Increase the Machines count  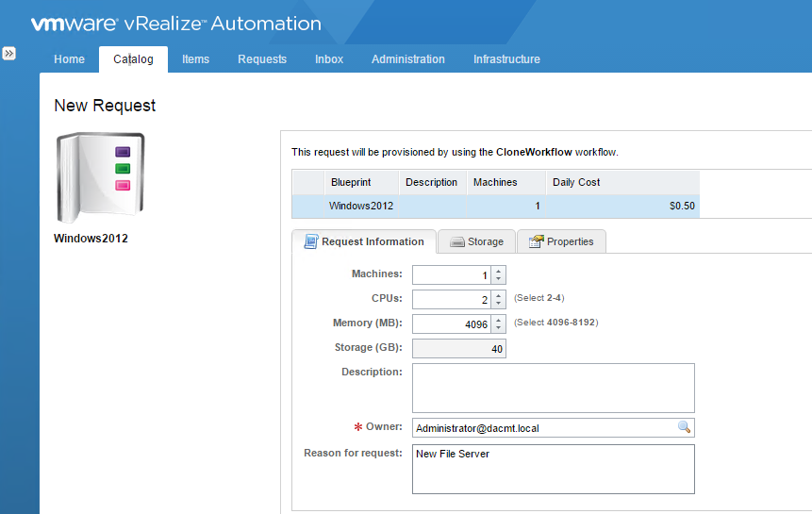[x=498, y=270]
